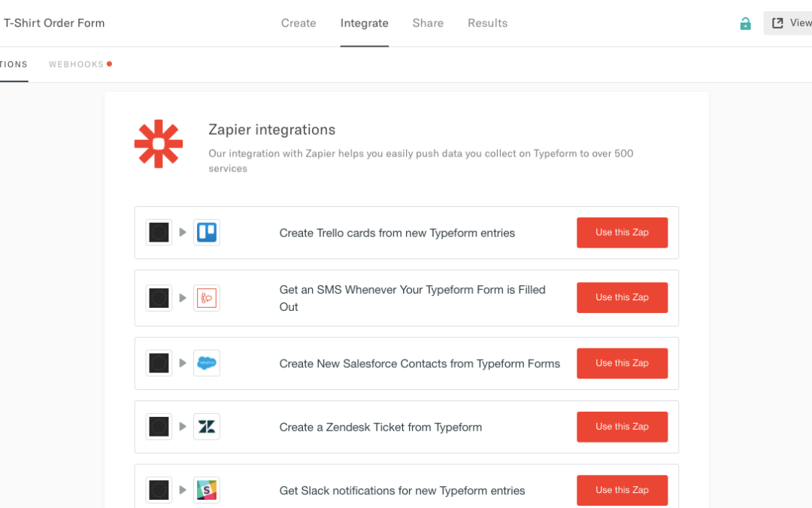Click the arrow icon in Slack zap row
Viewport: 812px width, 508px height.
(x=183, y=490)
